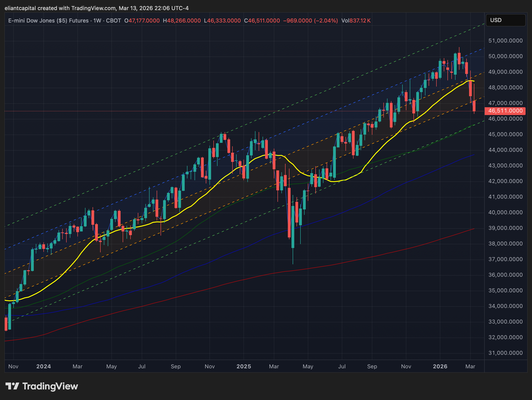Open the USD currency selector
Image resolution: width=532 pixels, height=400 pixels.
[x=505, y=20]
